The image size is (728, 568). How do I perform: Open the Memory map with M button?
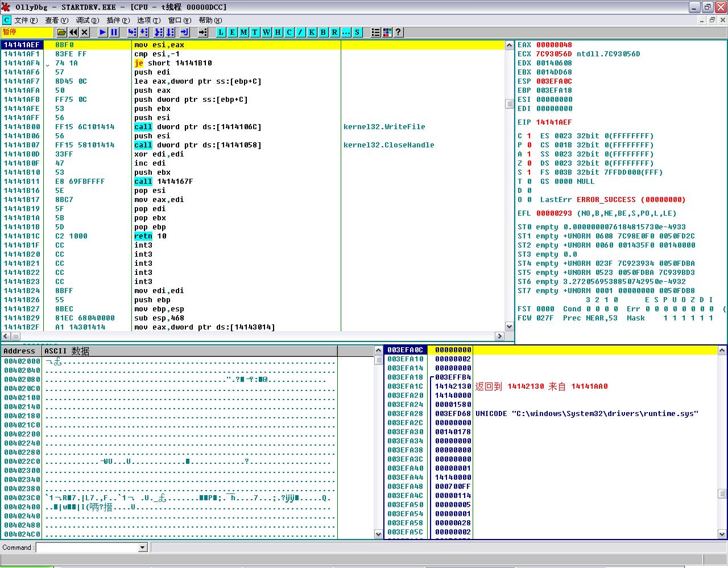pos(243,32)
